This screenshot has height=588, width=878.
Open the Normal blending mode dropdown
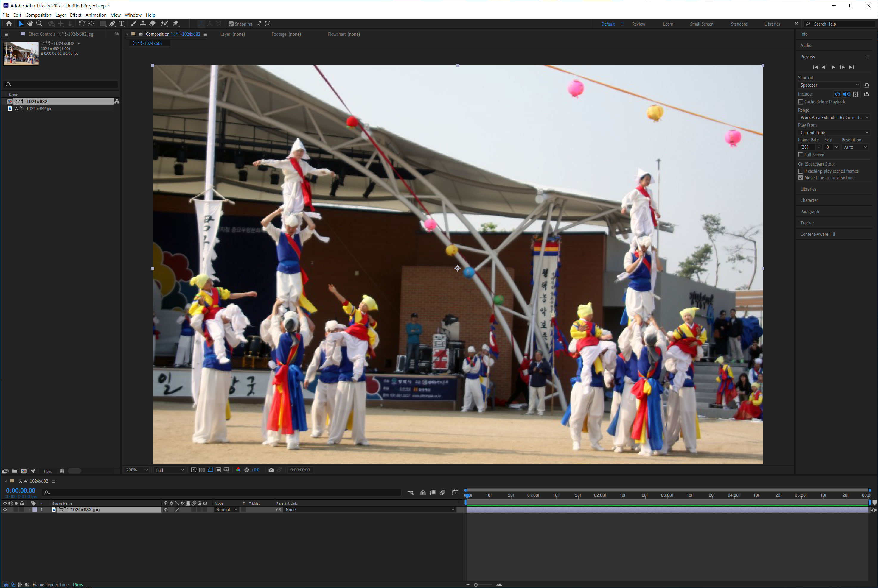point(227,510)
